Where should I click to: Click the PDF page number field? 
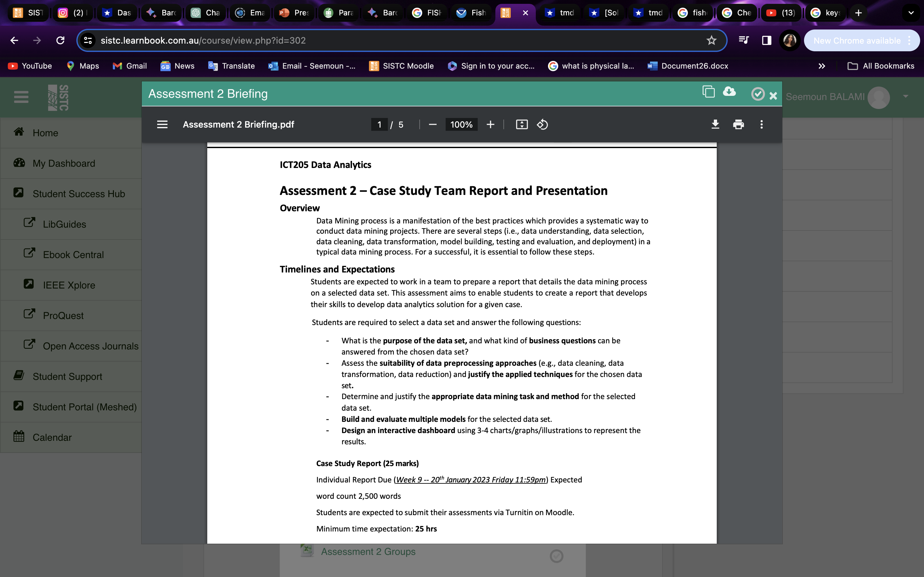(x=379, y=124)
